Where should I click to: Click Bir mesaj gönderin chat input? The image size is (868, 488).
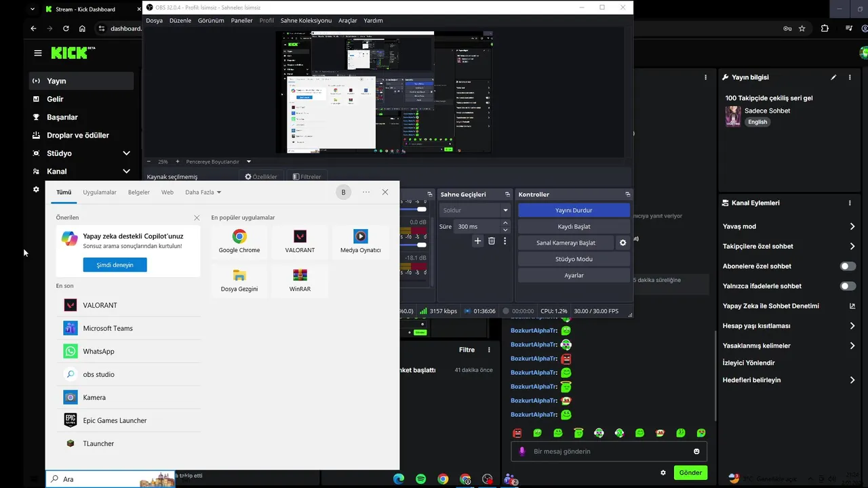click(x=609, y=451)
